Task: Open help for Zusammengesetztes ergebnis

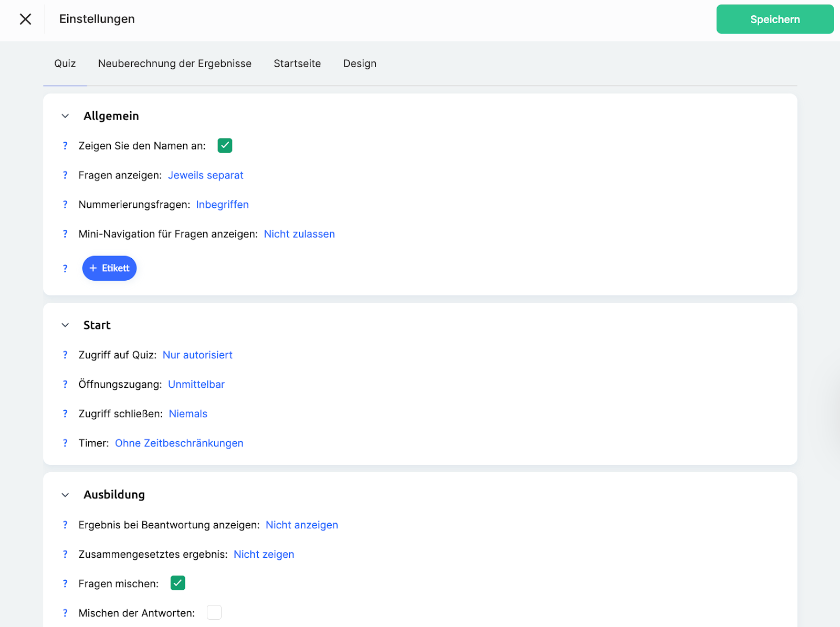Action: point(65,555)
